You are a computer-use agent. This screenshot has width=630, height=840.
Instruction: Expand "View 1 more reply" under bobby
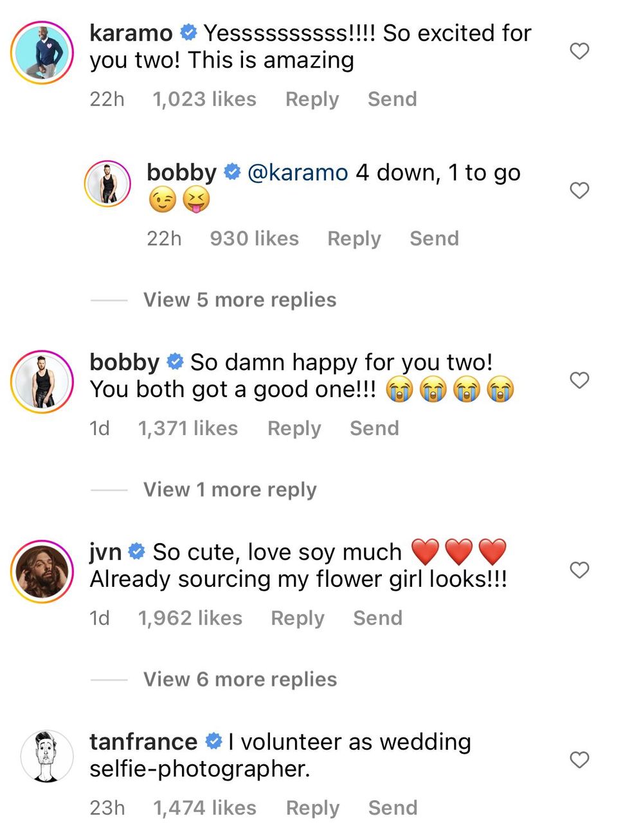click(230, 490)
